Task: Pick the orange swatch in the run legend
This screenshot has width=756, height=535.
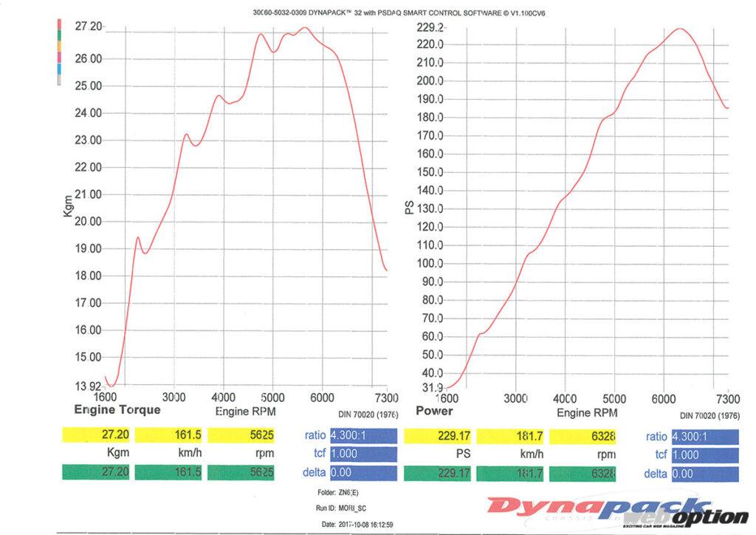Action: [x=59, y=47]
